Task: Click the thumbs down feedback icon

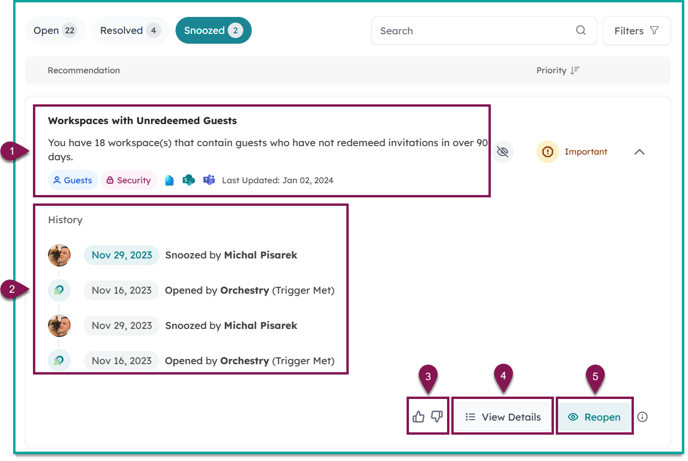Action: 437,417
